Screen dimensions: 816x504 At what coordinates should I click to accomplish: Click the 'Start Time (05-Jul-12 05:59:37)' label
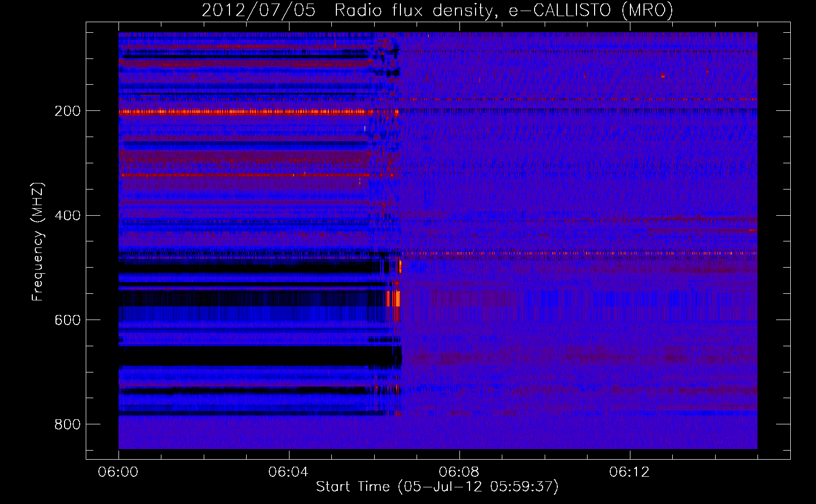(437, 487)
